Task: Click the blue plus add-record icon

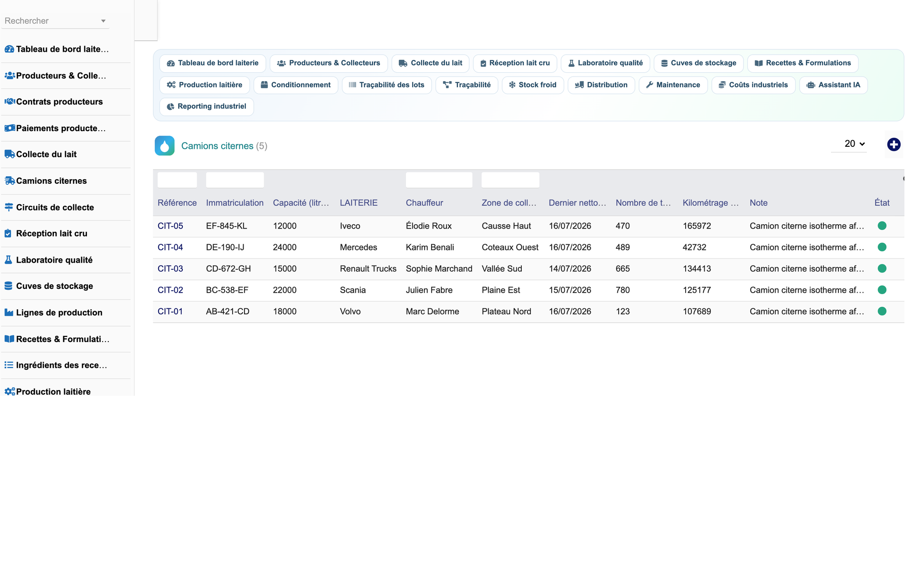Action: pos(894,144)
